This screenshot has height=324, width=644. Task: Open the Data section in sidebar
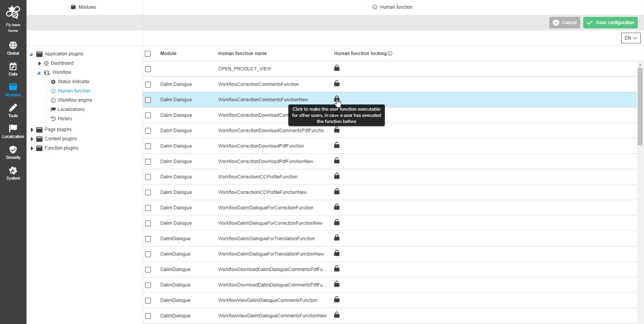coord(13,67)
